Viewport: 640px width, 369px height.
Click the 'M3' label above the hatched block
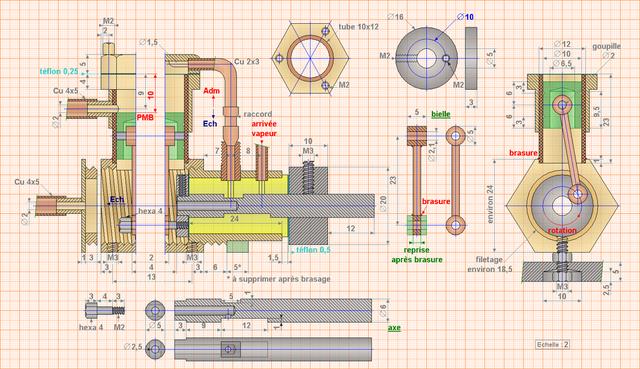point(308,151)
